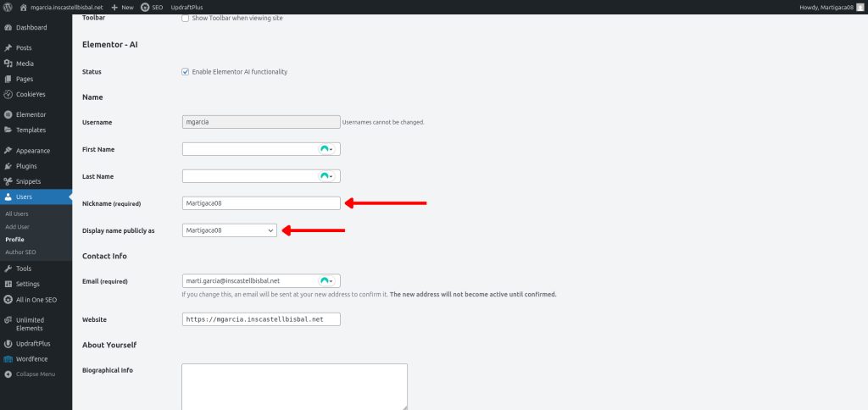Image resolution: width=868 pixels, height=410 pixels.
Task: Click the Plugins plug icon in sidebar
Action: coord(8,166)
